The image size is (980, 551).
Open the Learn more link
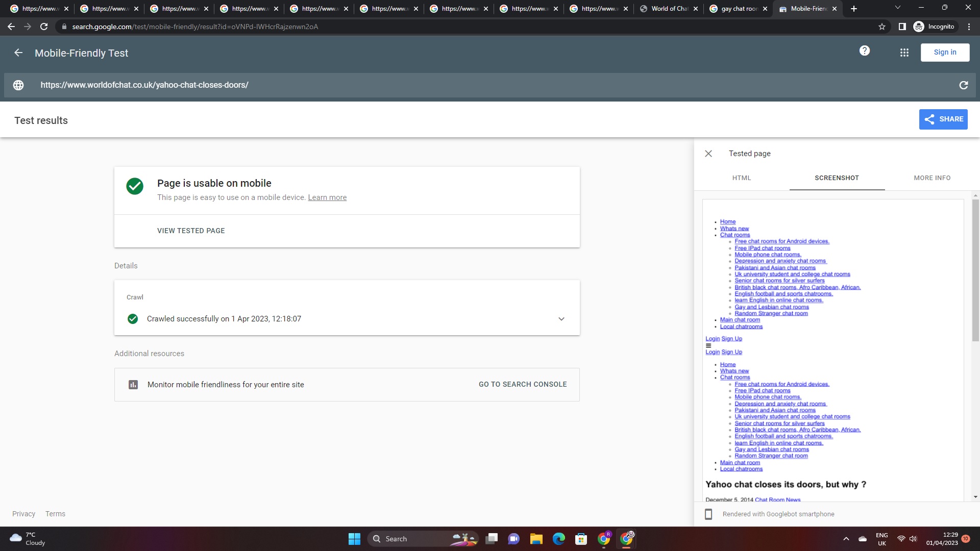click(x=327, y=197)
